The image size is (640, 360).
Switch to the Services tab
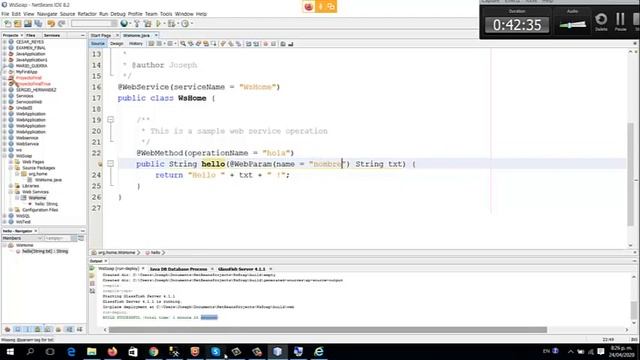click(52, 36)
